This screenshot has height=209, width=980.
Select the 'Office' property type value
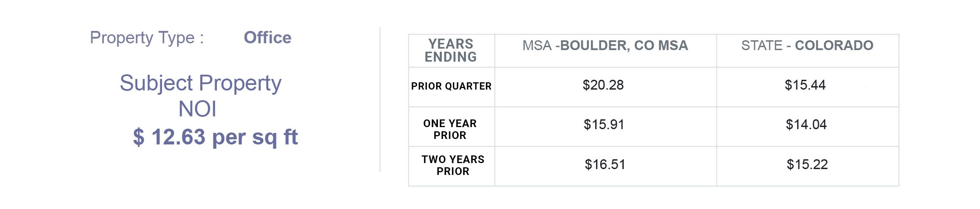pyautogui.click(x=268, y=38)
